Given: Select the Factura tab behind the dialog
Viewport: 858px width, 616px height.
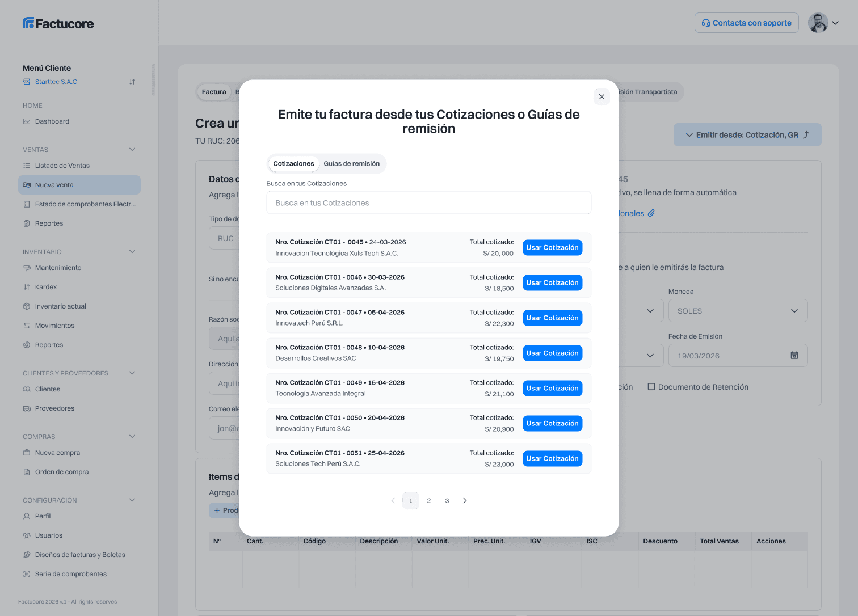Looking at the screenshot, I should [214, 92].
